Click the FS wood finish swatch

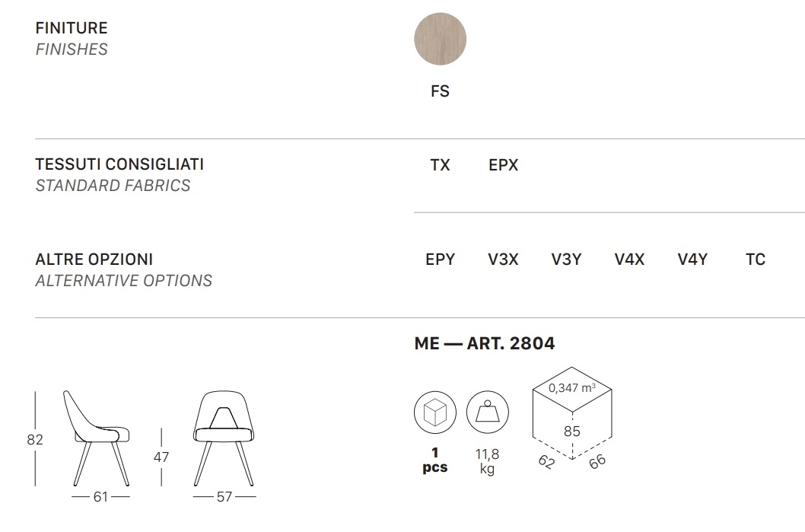440,39
